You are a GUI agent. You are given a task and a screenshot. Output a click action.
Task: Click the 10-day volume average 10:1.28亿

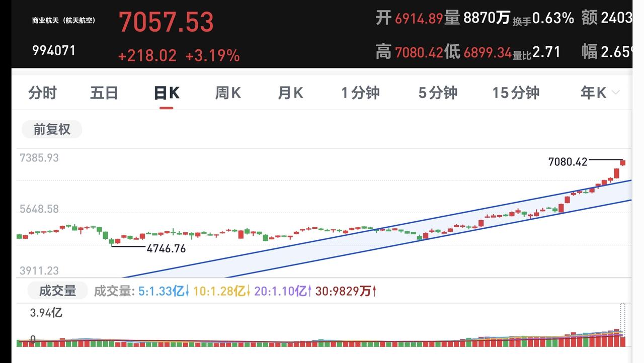tap(222, 291)
